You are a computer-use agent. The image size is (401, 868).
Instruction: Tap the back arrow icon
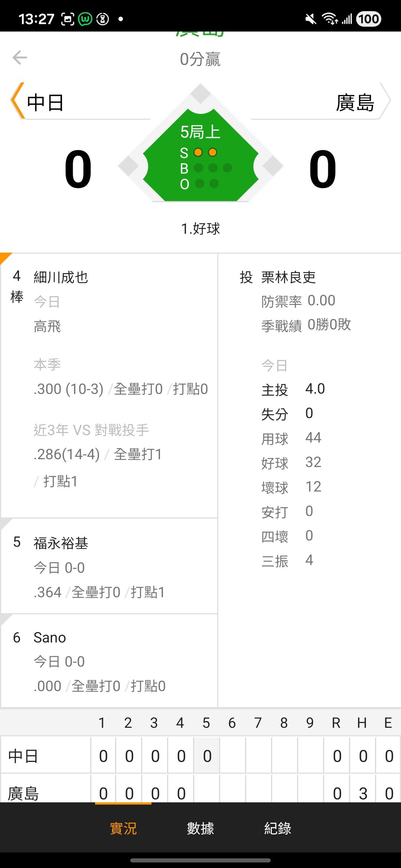(20, 57)
